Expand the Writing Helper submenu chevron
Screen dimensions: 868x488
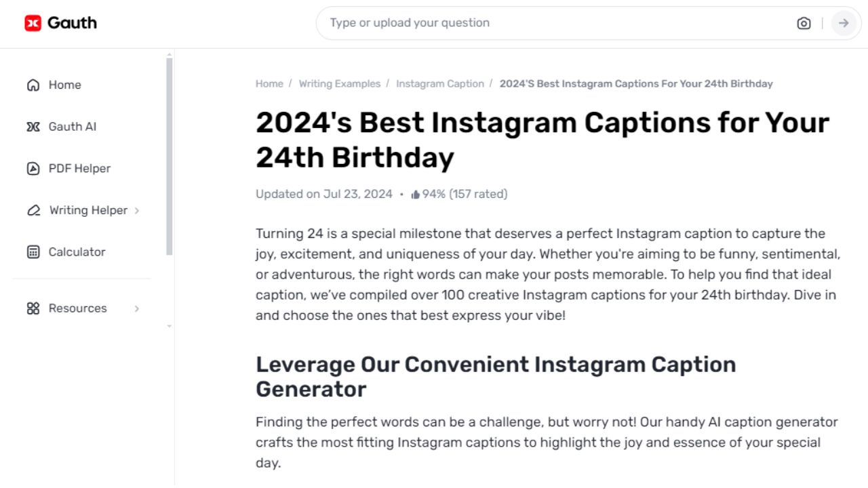pos(138,211)
